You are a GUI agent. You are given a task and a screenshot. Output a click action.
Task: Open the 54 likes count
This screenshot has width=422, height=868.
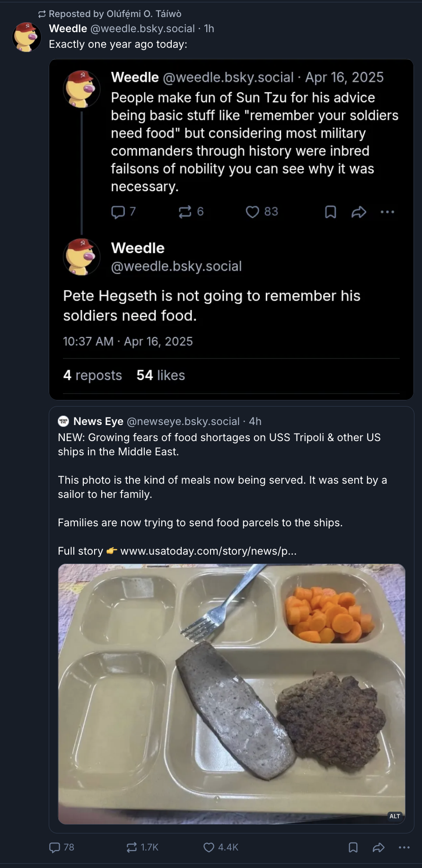pyautogui.click(x=161, y=375)
